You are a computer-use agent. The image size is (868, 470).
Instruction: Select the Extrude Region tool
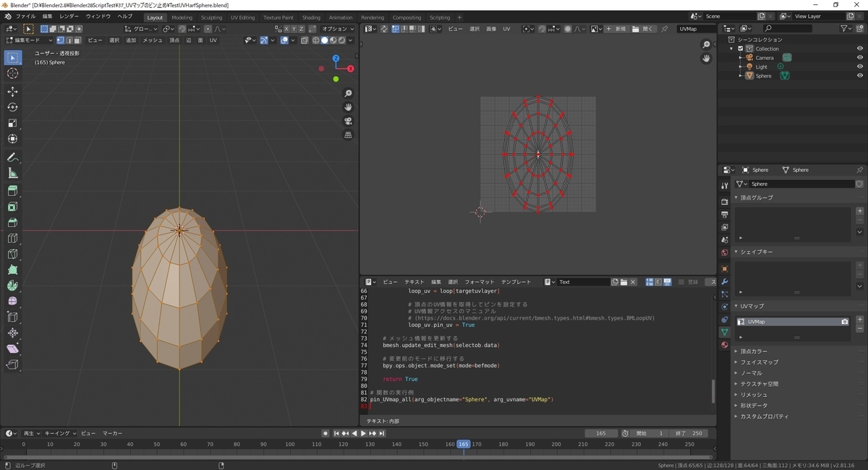click(x=12, y=191)
